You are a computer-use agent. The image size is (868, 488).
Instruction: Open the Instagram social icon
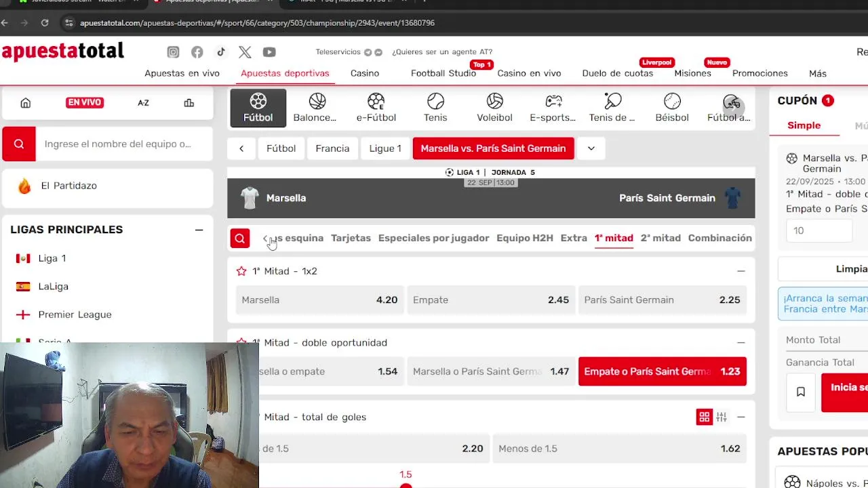pos(173,52)
